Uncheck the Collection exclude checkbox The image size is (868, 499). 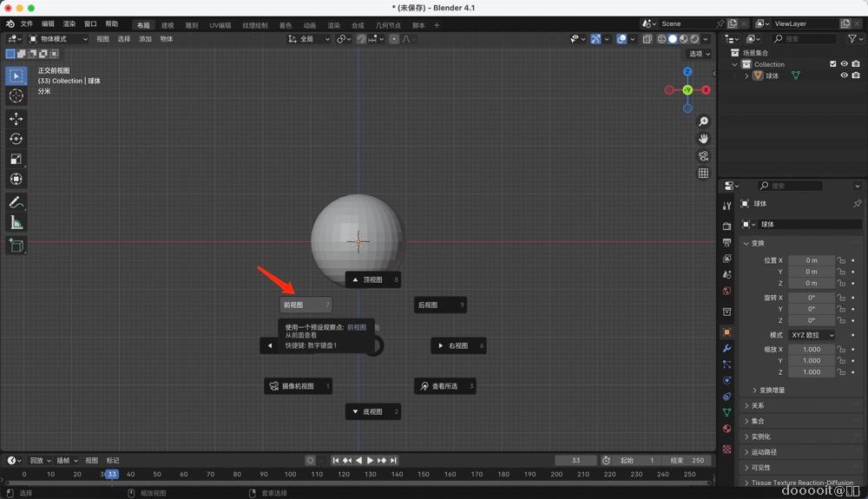pos(833,64)
